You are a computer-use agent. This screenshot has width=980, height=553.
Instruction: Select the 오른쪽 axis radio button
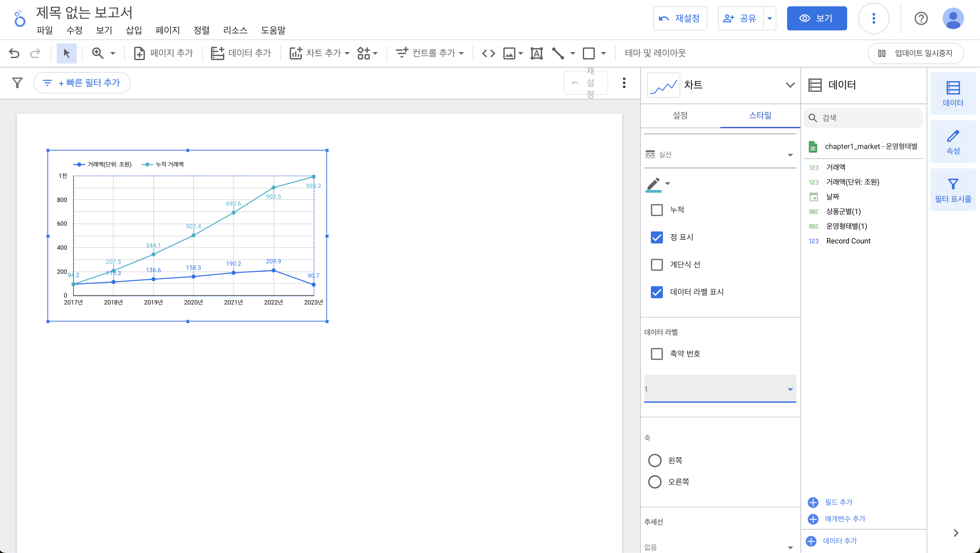click(x=654, y=482)
